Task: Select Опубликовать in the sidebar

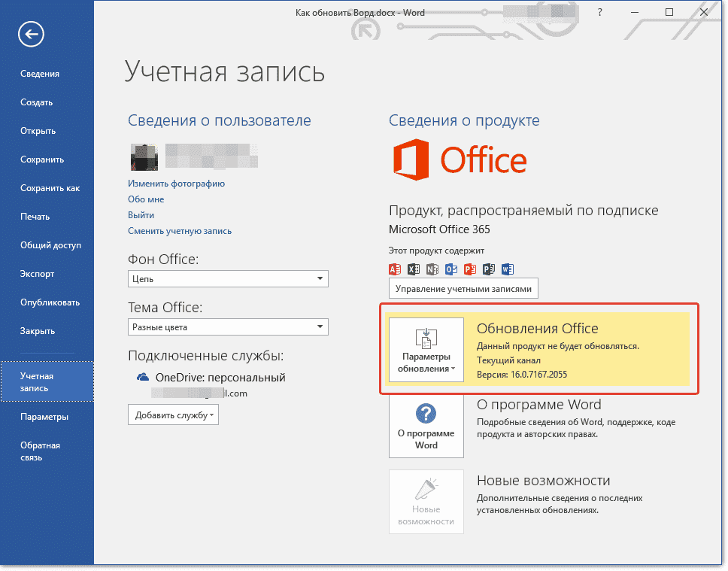Action: (50, 302)
